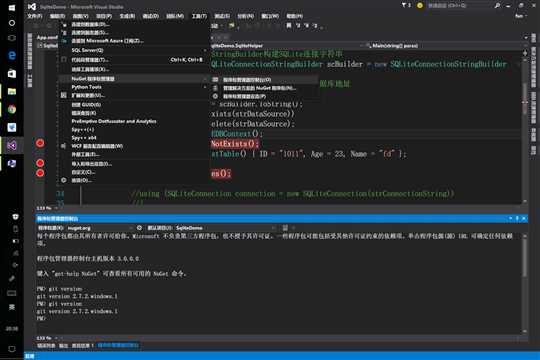Open Package Manager Settings gear entry
The image size is (540, 360).
click(264, 96)
